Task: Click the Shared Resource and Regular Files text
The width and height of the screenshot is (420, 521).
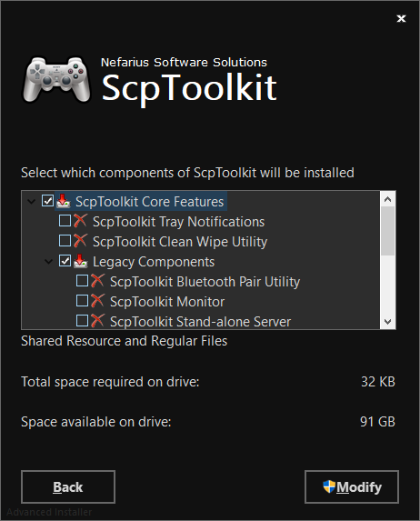Action: coord(125,341)
